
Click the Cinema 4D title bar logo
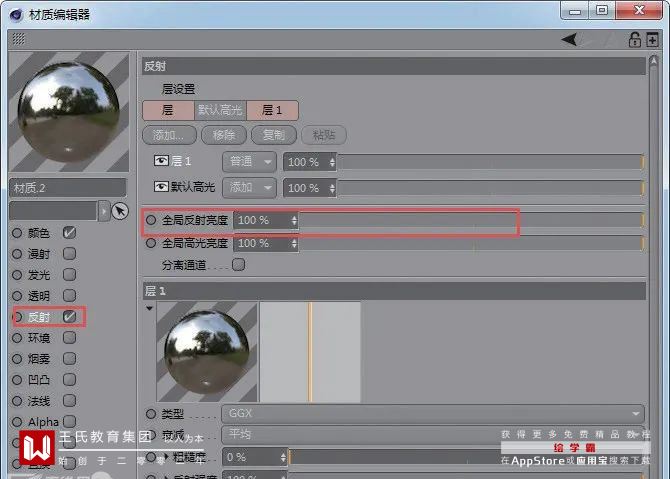15,15
